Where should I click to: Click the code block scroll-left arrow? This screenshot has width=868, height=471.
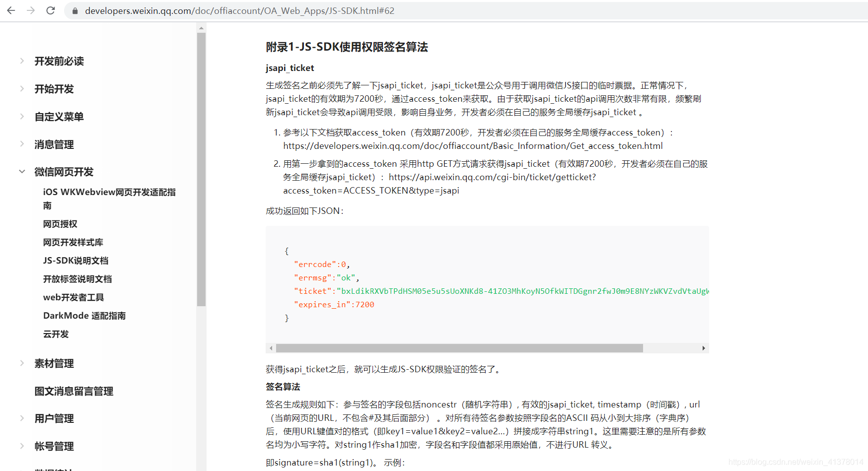point(271,348)
